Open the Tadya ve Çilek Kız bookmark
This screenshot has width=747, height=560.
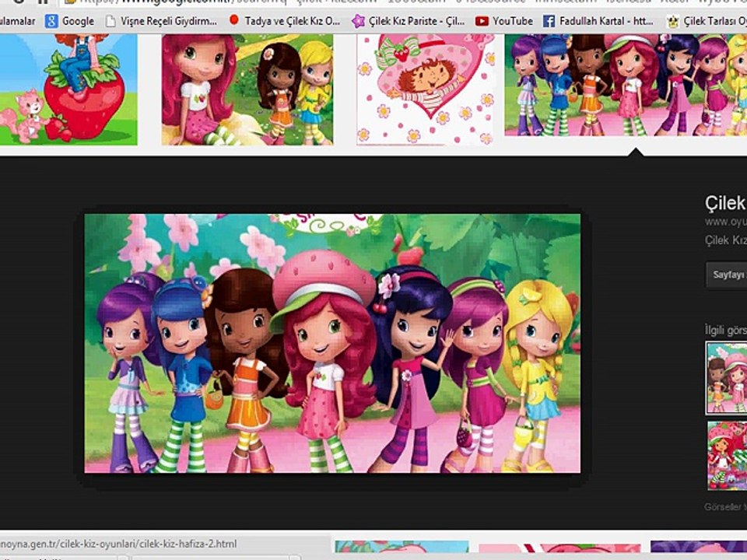(x=285, y=21)
